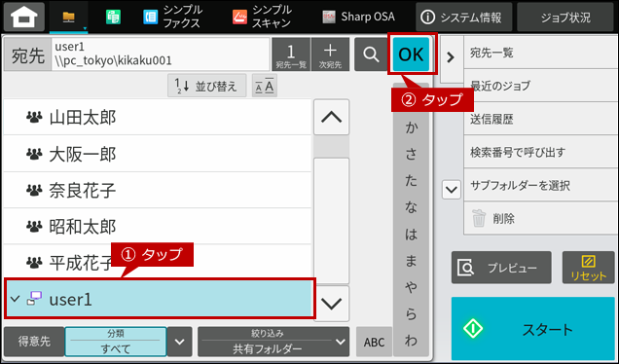The width and height of the screenshot is (619, 364).
Task: Jump to か index
Action: pos(411,127)
